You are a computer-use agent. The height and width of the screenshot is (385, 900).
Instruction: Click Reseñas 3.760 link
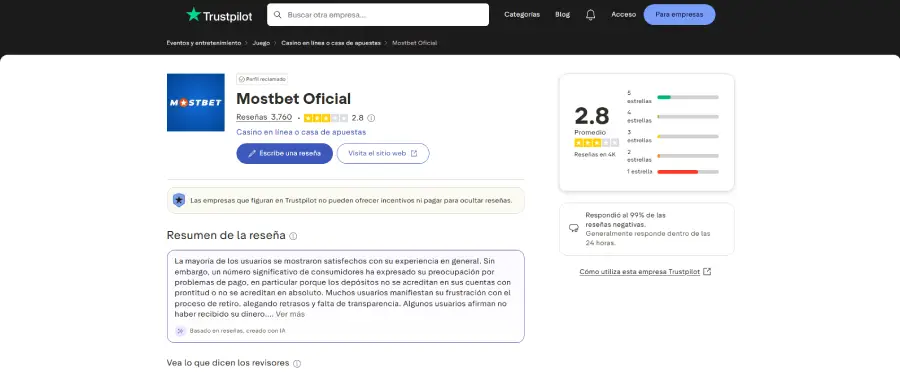click(264, 118)
